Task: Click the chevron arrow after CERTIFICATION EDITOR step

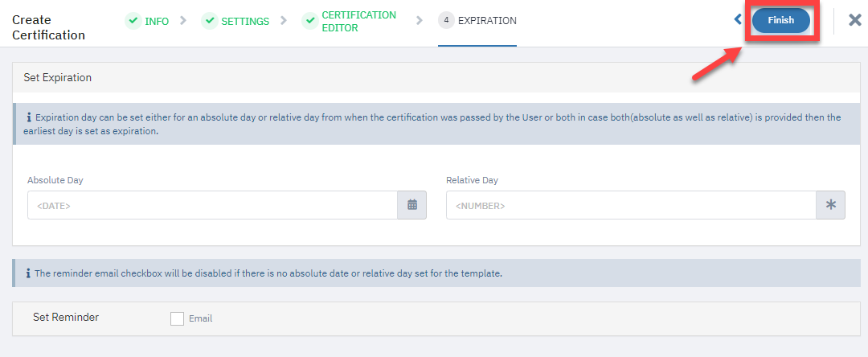Action: click(419, 21)
